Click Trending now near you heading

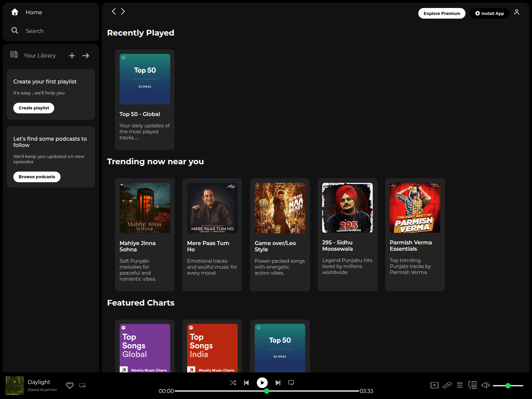[x=155, y=161]
